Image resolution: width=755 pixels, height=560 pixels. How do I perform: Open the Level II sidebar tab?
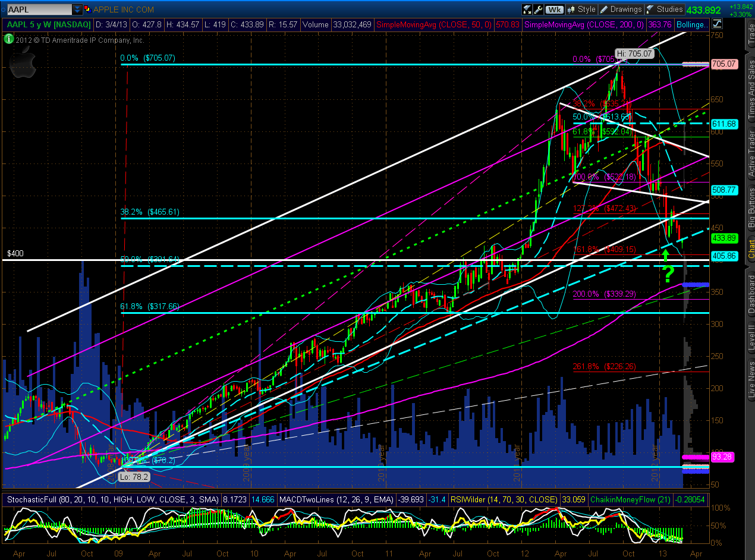click(x=750, y=338)
